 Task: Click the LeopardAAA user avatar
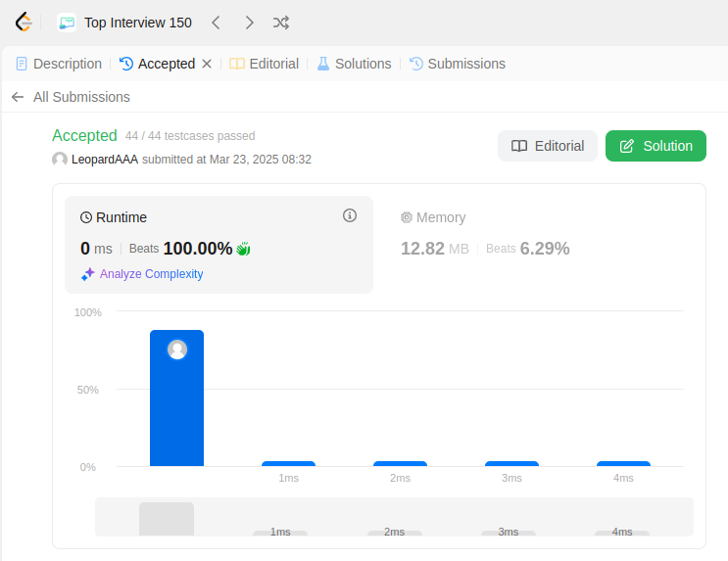[60, 159]
